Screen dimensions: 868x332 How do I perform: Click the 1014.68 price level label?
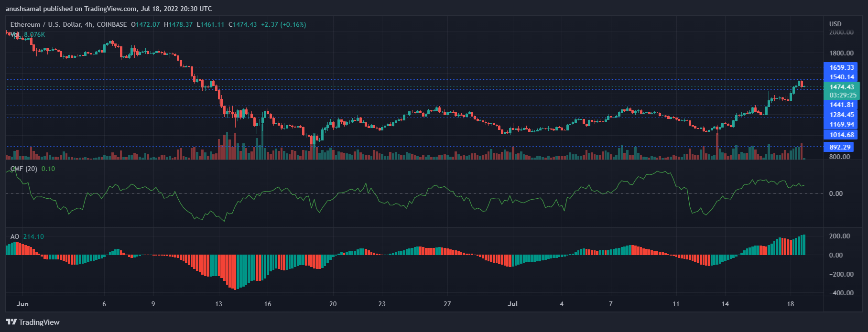[841, 135]
